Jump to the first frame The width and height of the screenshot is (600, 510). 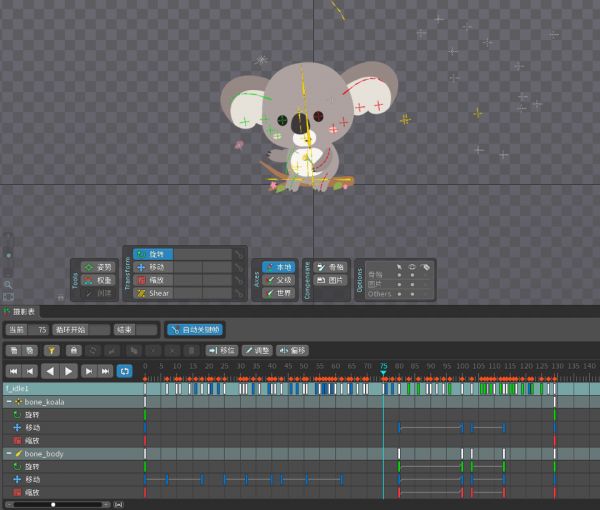[x=13, y=371]
